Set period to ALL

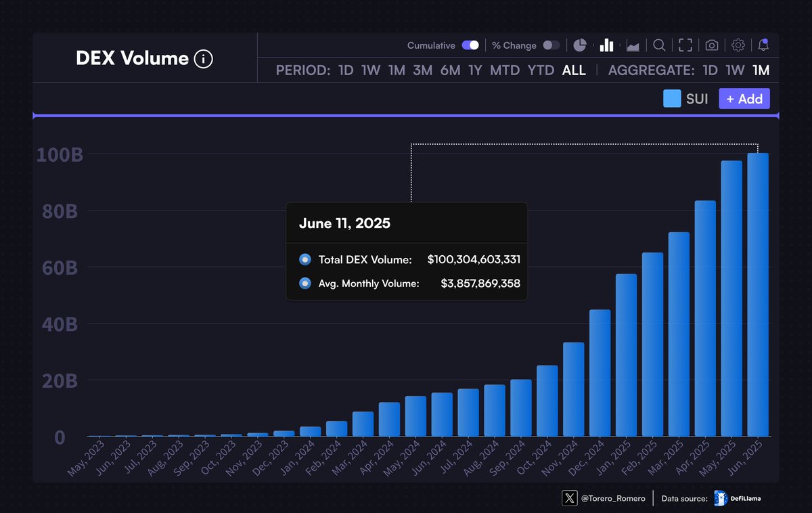[574, 70]
